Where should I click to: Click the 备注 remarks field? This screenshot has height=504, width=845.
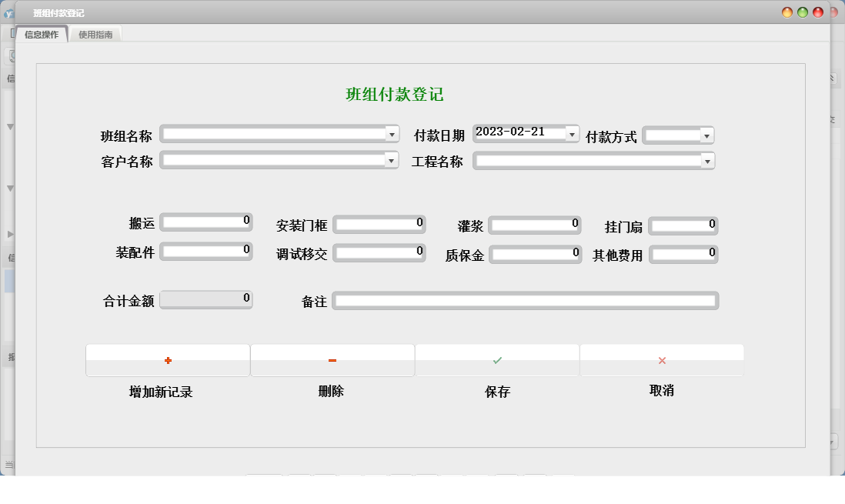coord(526,301)
